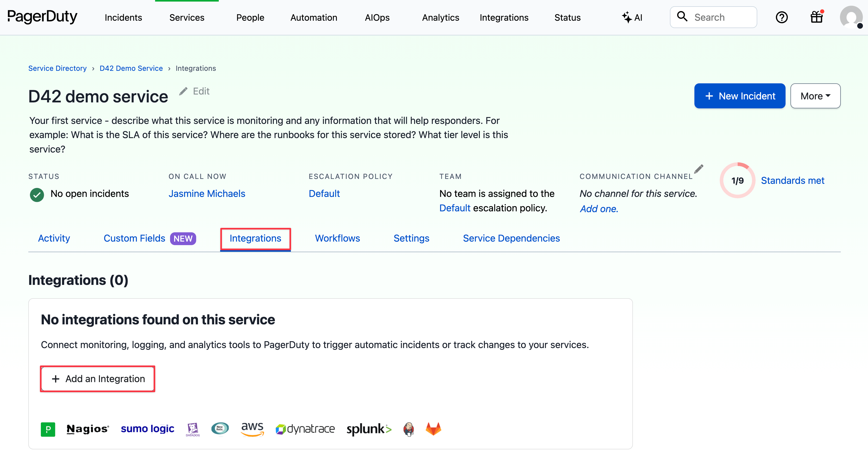The width and height of the screenshot is (868, 457).
Task: Switch to the Custom Fields tab
Action: click(x=134, y=238)
